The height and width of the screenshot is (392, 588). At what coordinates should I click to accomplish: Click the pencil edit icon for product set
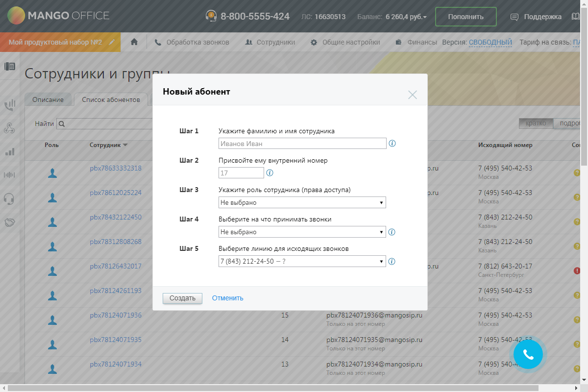point(112,42)
